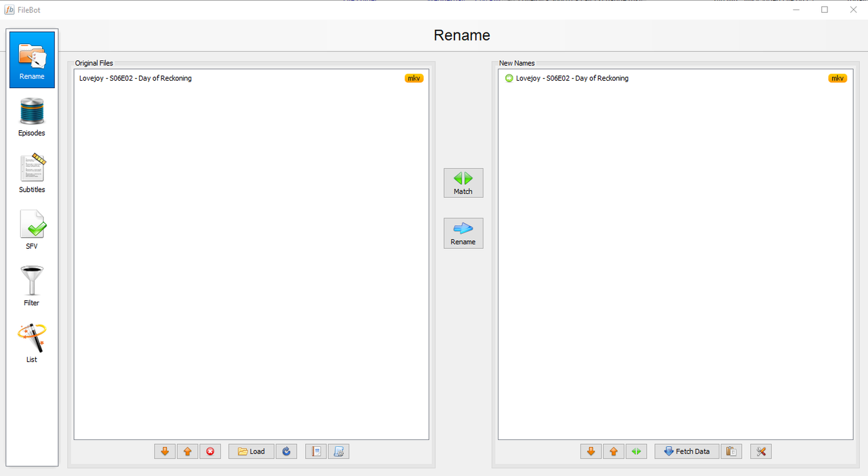Image resolution: width=868 pixels, height=476 pixels.
Task: Click the mkv badge in Original Files
Action: coord(414,79)
